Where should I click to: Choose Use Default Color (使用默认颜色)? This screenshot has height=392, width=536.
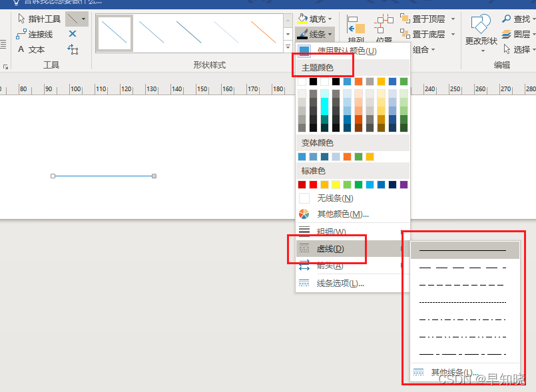352,51
